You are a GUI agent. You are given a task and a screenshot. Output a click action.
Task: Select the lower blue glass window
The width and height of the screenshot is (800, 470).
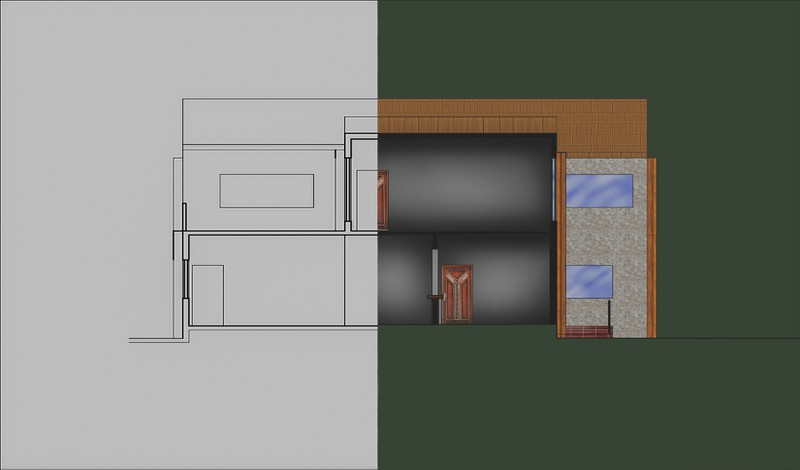[x=589, y=282]
